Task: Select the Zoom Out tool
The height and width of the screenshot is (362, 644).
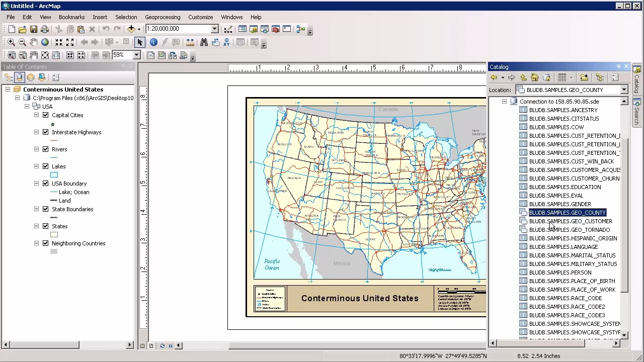Action: pyautogui.click(x=22, y=42)
